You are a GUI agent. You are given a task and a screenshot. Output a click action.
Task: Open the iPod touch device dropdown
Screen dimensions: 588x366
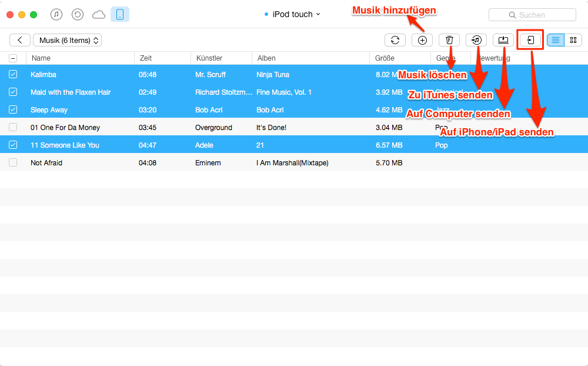292,14
